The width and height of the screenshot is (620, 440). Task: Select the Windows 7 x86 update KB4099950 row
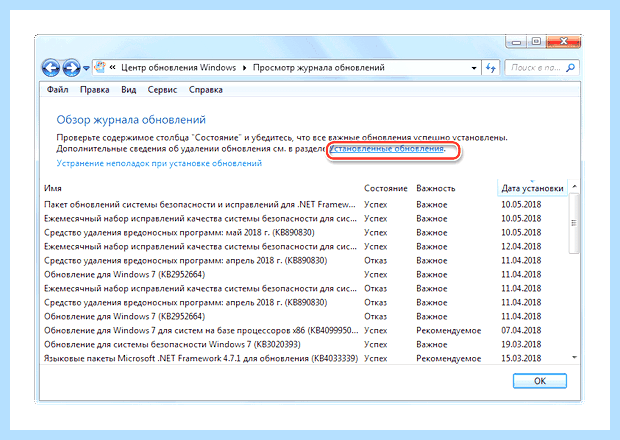304,330
